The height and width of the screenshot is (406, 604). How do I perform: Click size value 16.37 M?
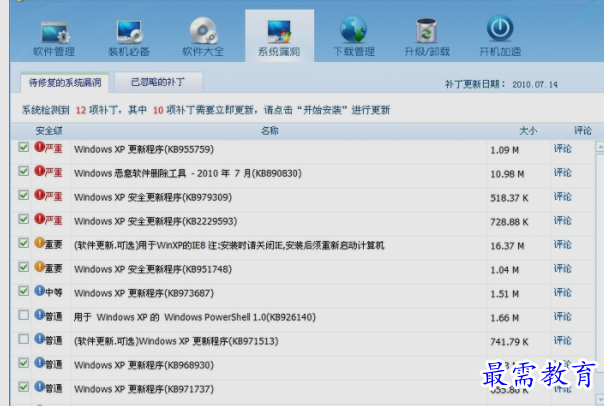[x=507, y=246]
